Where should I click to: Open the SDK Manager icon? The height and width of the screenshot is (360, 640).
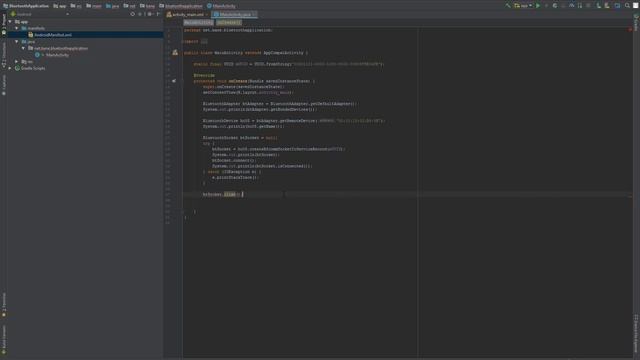pyautogui.click(x=607, y=6)
